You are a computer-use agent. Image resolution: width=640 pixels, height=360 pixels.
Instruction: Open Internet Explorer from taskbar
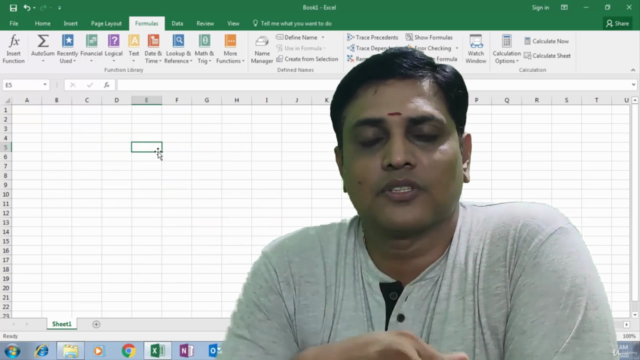tap(41, 351)
